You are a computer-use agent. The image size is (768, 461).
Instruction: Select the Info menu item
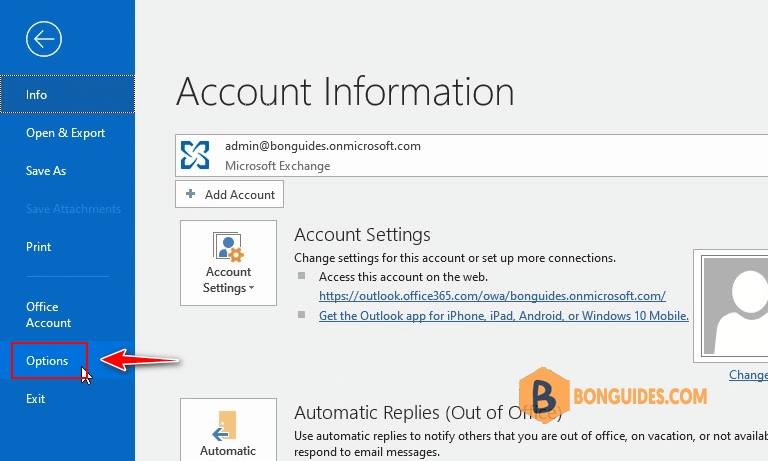(67, 94)
